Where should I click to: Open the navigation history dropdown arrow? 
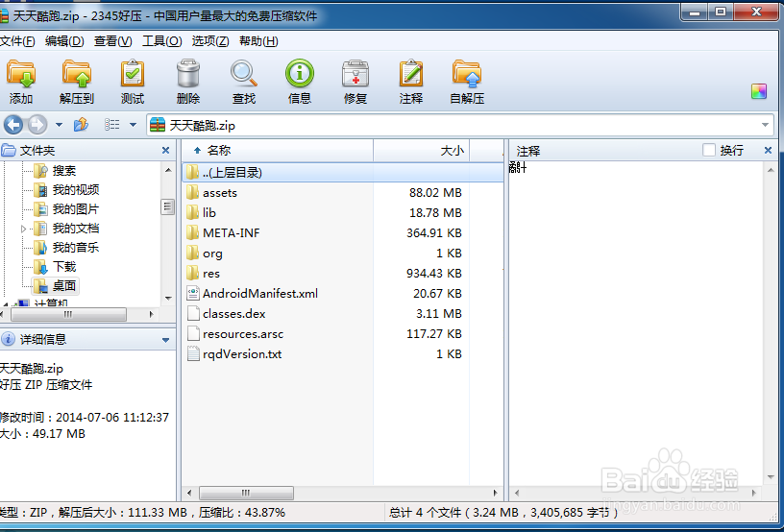[x=59, y=125]
